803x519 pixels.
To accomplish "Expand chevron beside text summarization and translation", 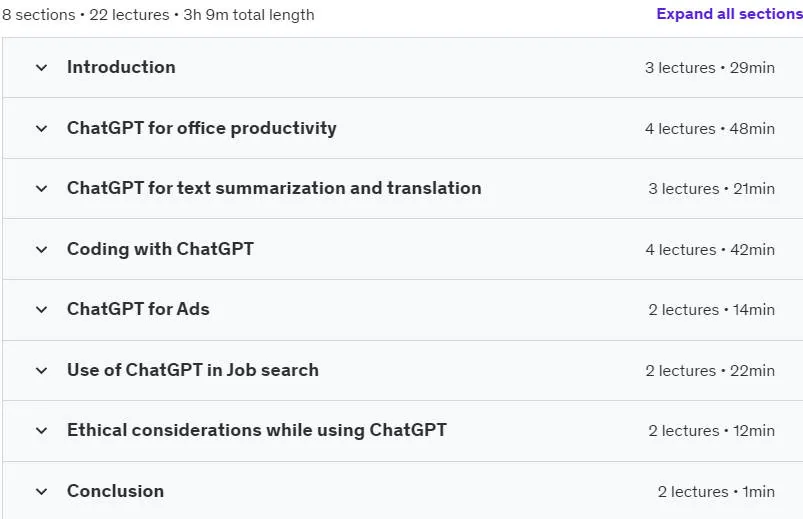I will (41, 189).
